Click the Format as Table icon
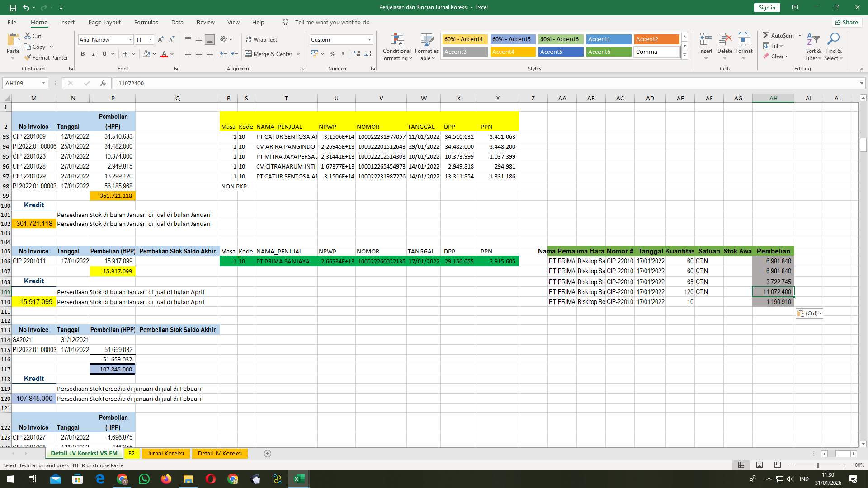The width and height of the screenshot is (868, 488). coord(426,47)
